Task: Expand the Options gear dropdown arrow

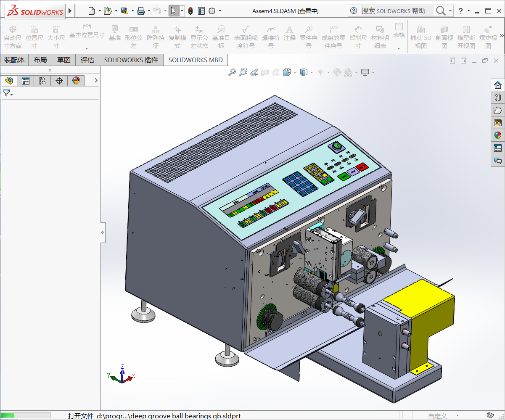Action: (220, 11)
